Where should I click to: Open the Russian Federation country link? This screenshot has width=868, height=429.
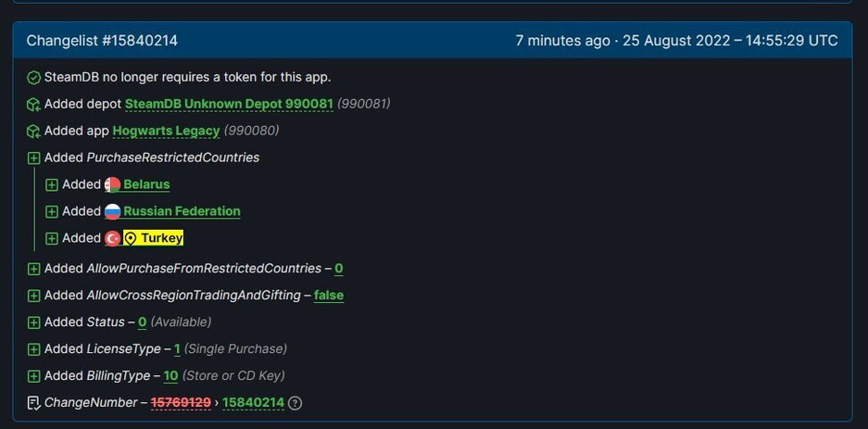coord(182,211)
